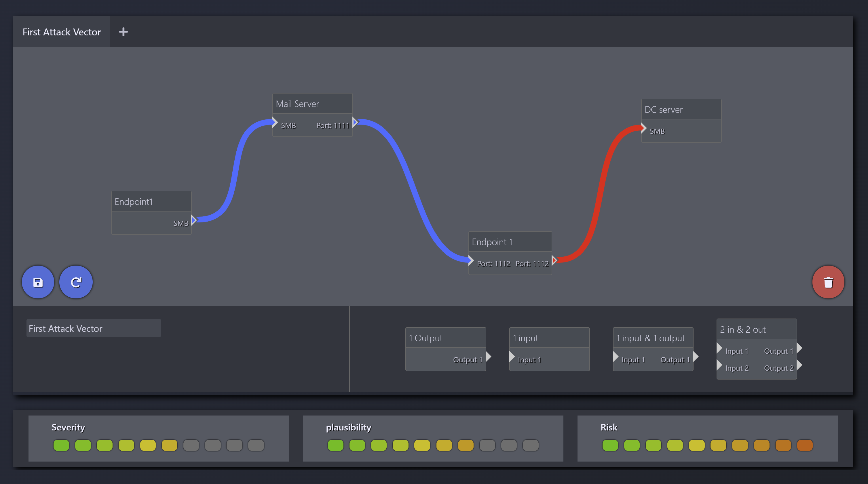The height and width of the screenshot is (484, 868).
Task: Click Endpoint 1 red output port arrow
Action: (x=554, y=260)
